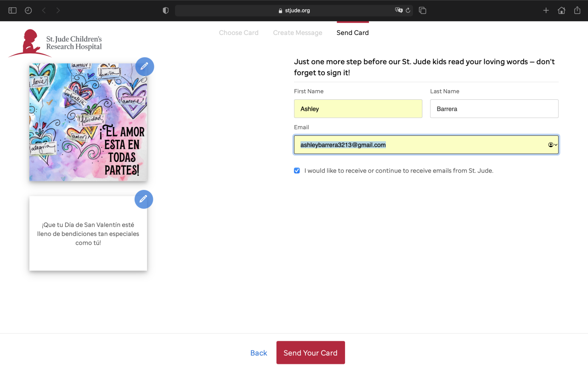The width and height of the screenshot is (588, 368).
Task: Switch to Create Message step
Action: coord(298,33)
